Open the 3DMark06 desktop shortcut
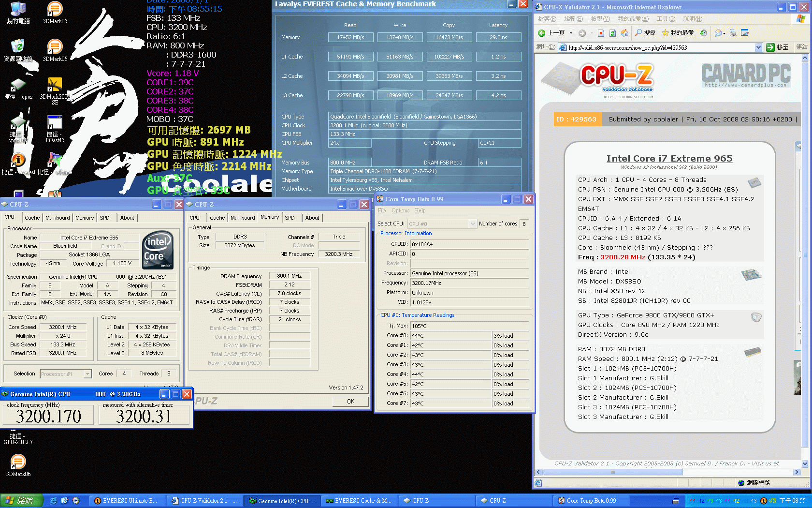 tap(18, 465)
